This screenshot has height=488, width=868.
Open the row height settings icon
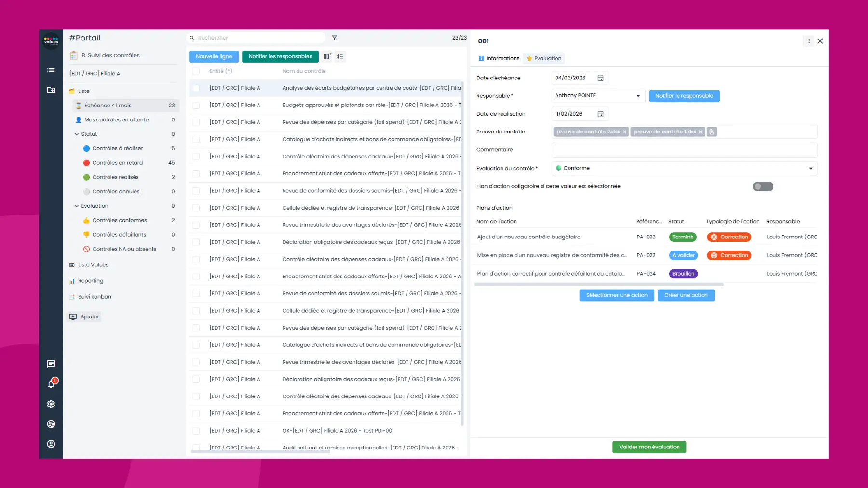[340, 56]
